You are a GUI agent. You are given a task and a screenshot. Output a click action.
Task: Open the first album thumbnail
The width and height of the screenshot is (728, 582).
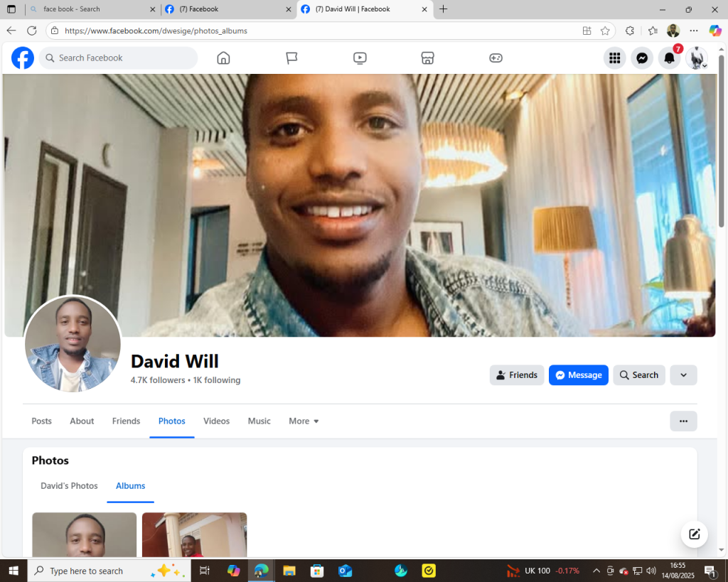[84, 534]
